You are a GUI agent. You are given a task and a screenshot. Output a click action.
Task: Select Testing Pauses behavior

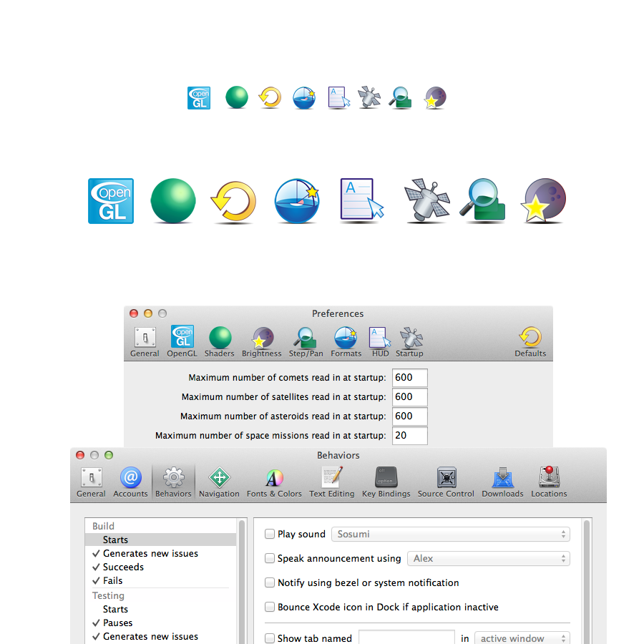click(x=160, y=623)
